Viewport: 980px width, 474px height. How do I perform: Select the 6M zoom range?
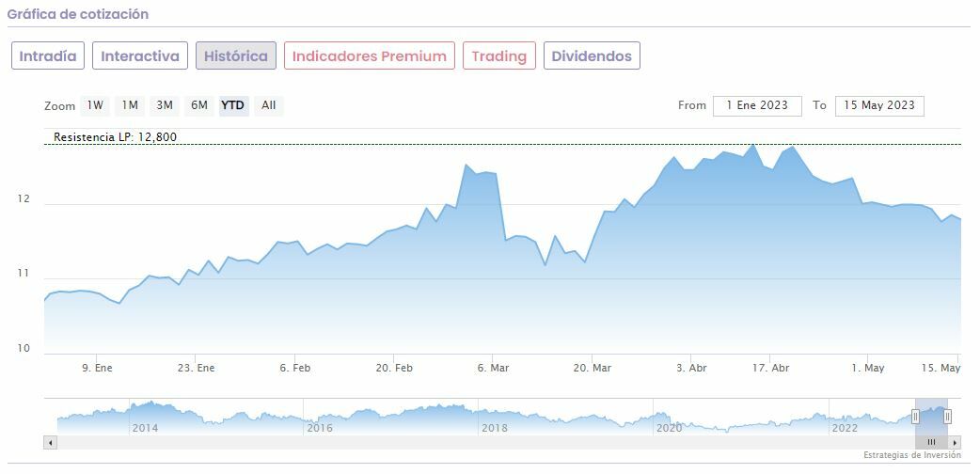[x=198, y=105]
